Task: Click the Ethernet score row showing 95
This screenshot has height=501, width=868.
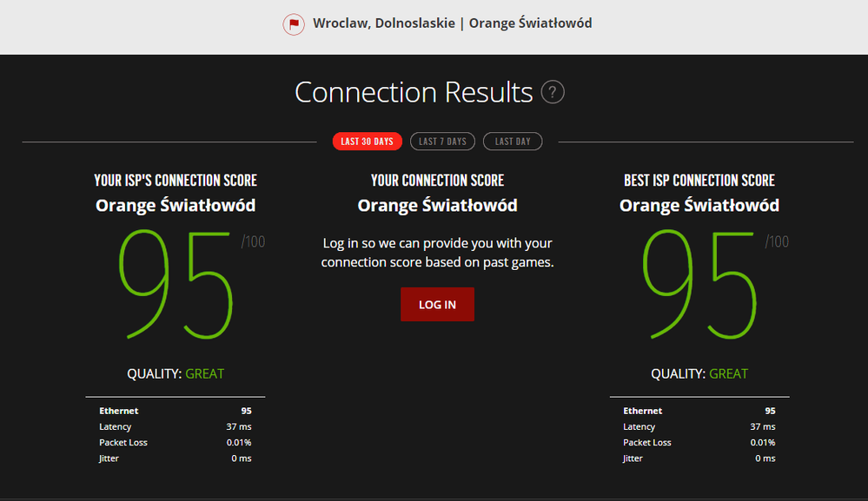Action: 176,411
